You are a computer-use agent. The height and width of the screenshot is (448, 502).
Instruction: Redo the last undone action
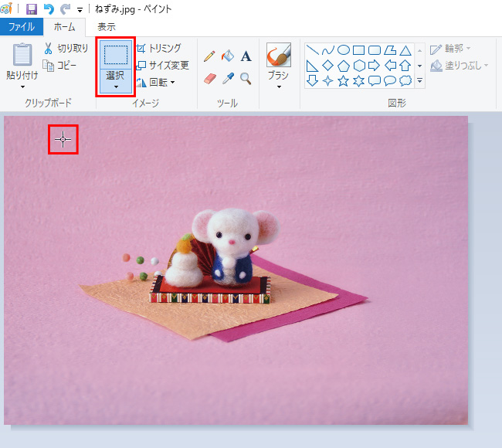tap(66, 9)
